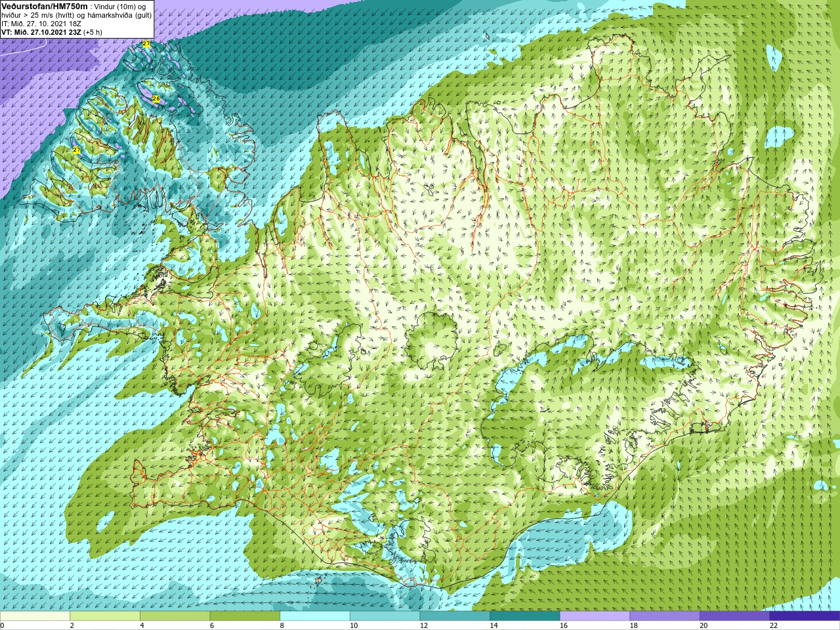This screenshot has width=840, height=630.
Task: Click the scale value 8 label
Action: click(282, 625)
